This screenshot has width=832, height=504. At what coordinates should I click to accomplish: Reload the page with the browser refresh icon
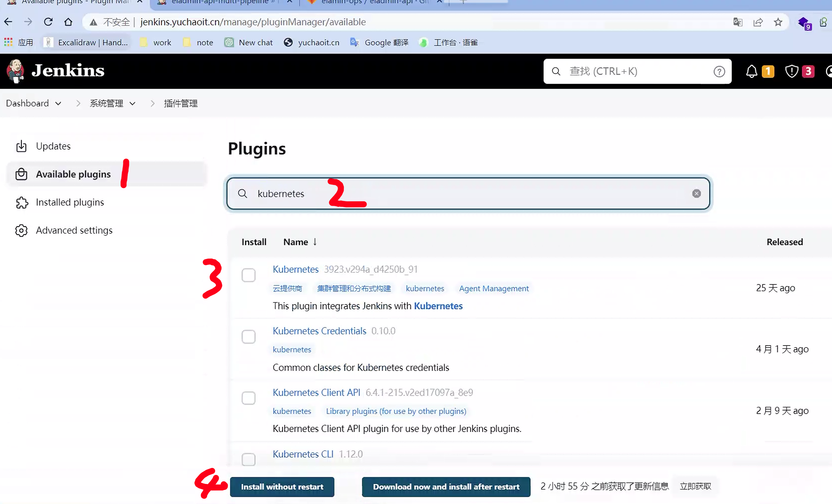coord(48,22)
